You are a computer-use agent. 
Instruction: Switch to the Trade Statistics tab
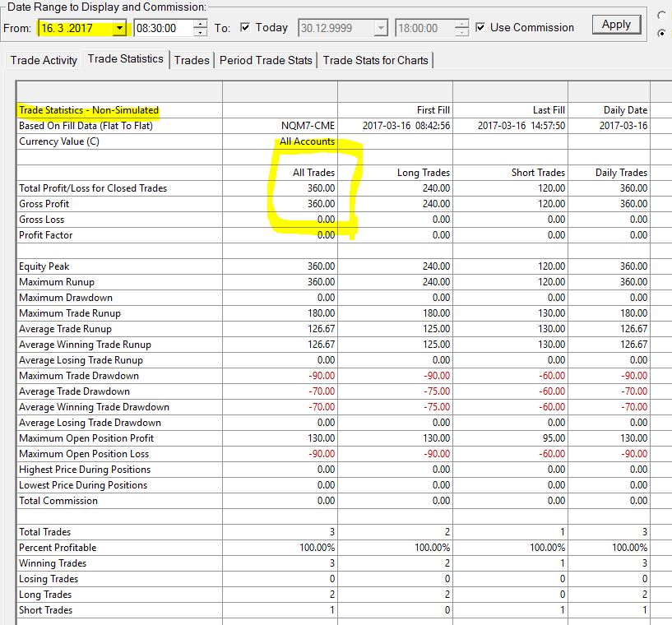[126, 59]
